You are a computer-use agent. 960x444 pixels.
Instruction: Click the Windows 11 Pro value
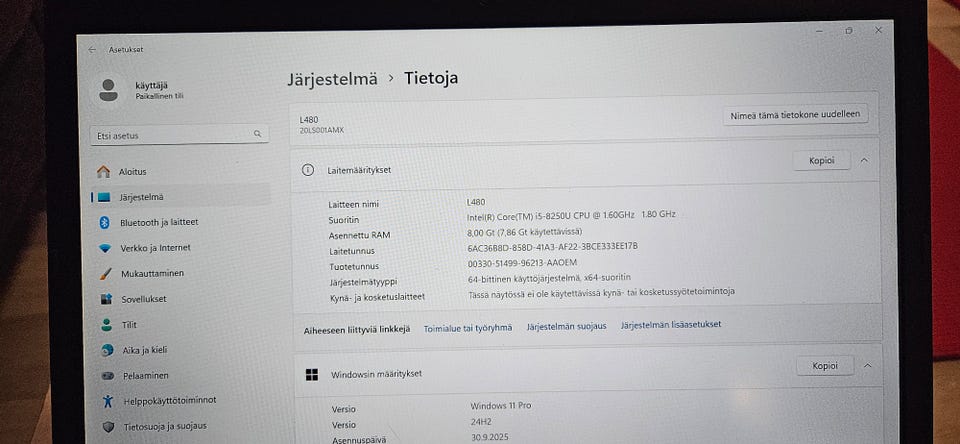501,405
